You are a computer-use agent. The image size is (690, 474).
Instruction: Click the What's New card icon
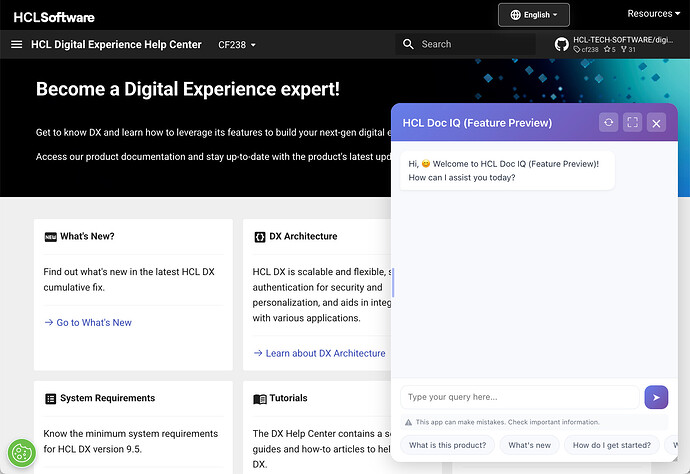(51, 237)
